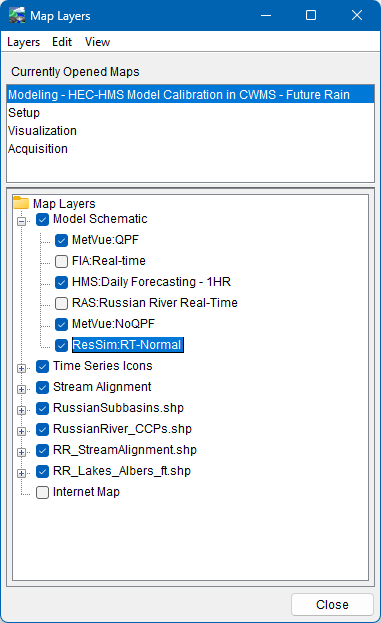The image size is (381, 623).
Task: Toggle the Time Series Icons checkbox
Action: click(43, 366)
